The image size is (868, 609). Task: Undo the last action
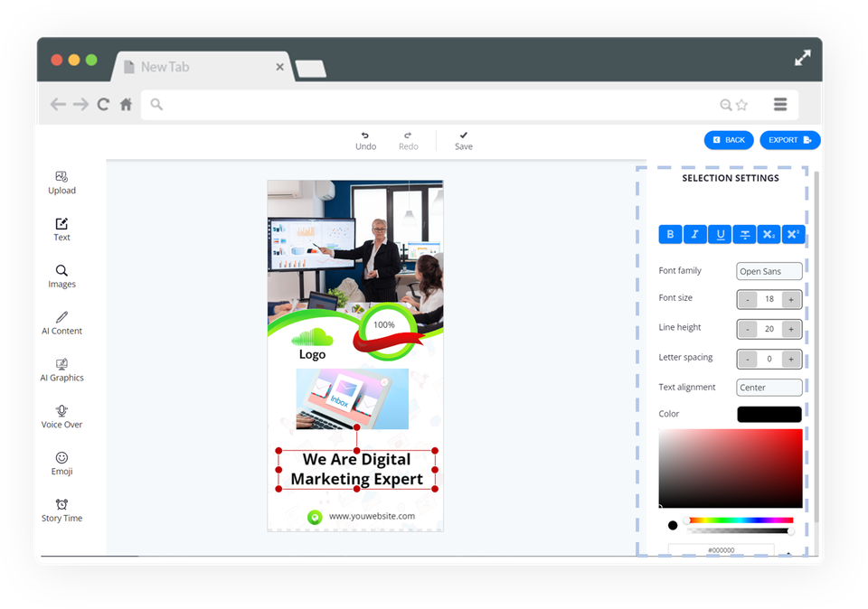365,141
